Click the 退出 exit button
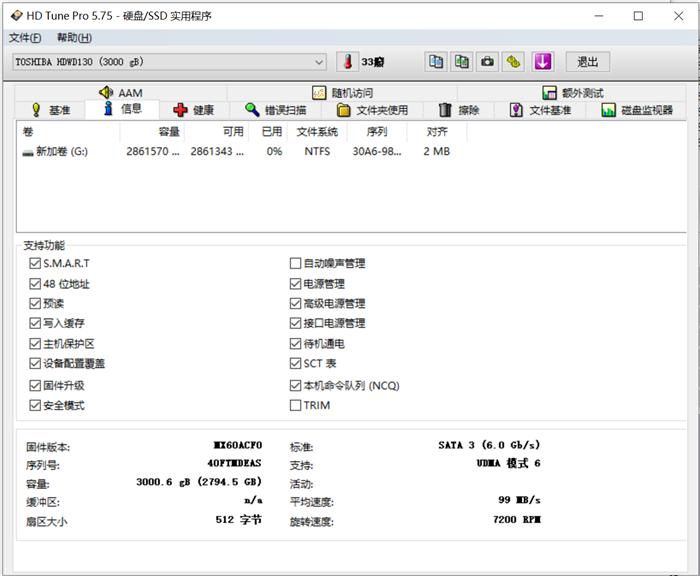 click(588, 62)
